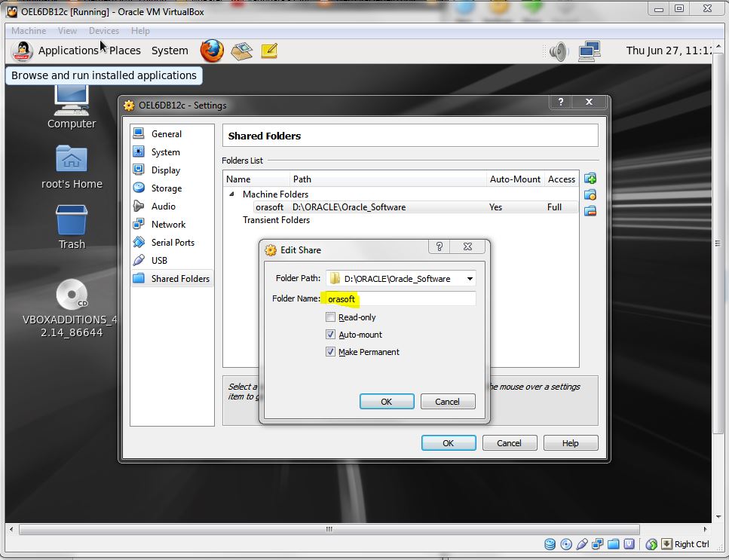
Task: Select USB settings category
Action: pos(172,261)
